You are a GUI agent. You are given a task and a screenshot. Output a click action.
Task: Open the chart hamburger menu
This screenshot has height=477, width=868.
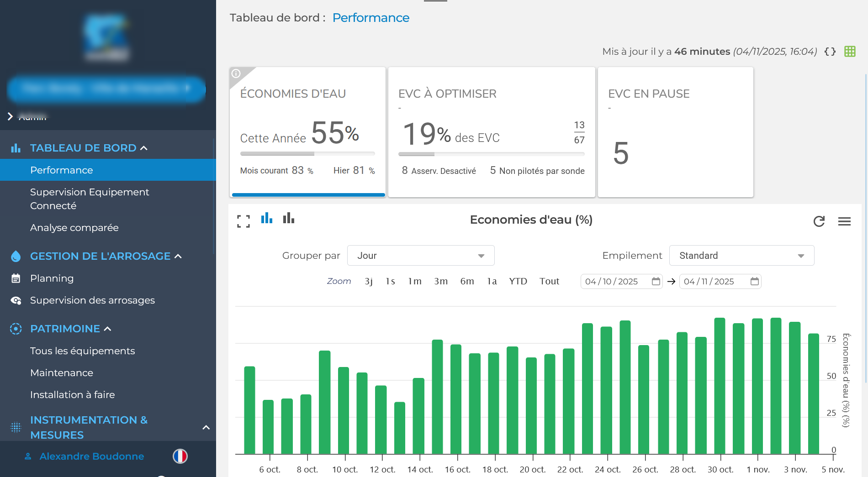(844, 221)
